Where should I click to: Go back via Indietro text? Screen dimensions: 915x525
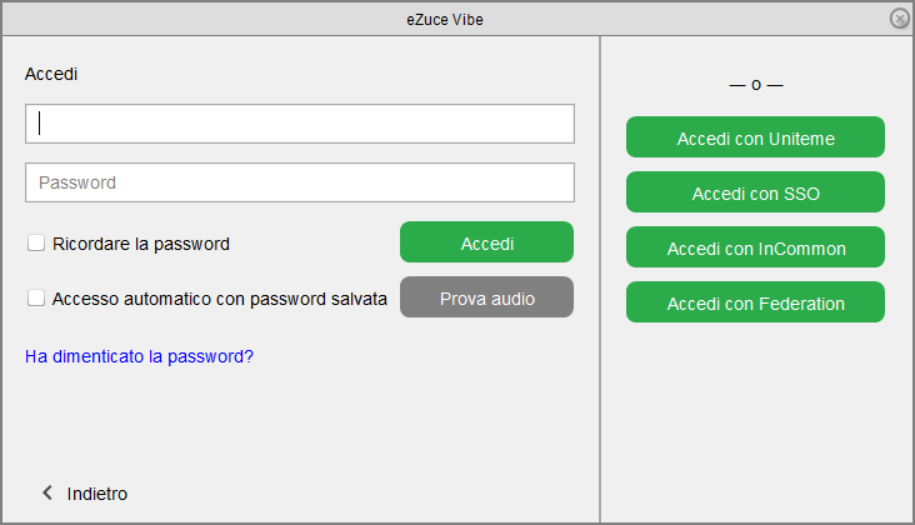pos(97,494)
